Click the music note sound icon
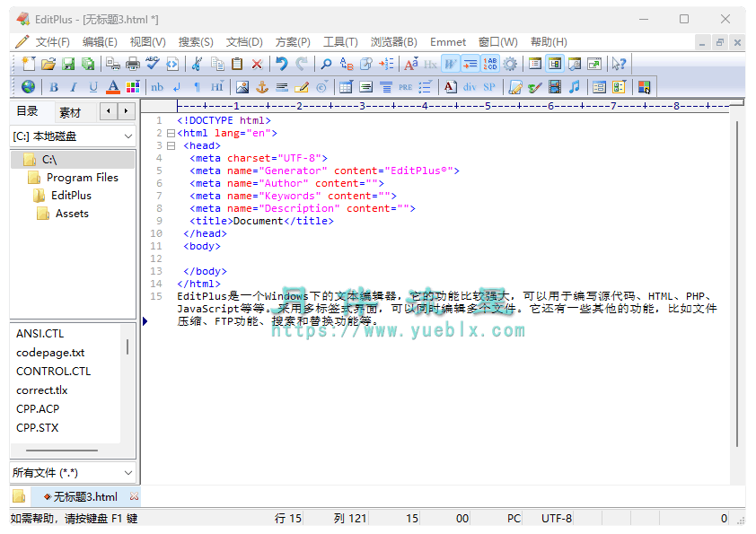The height and width of the screenshot is (534, 756). point(575,87)
